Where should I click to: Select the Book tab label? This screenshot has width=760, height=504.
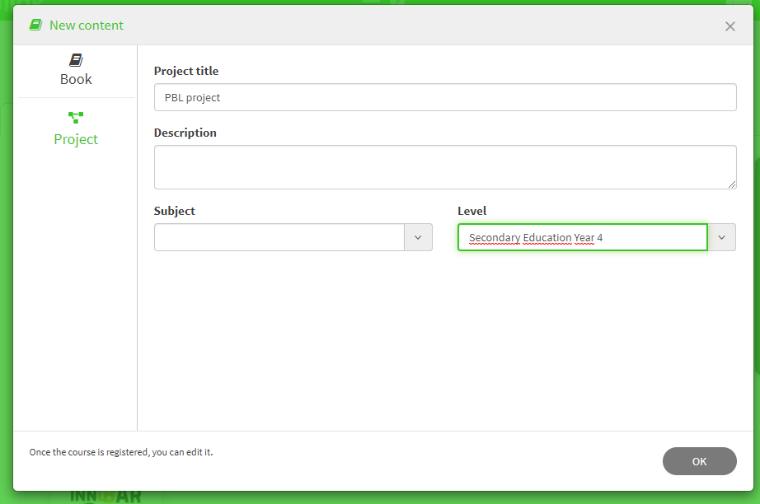pyautogui.click(x=76, y=79)
